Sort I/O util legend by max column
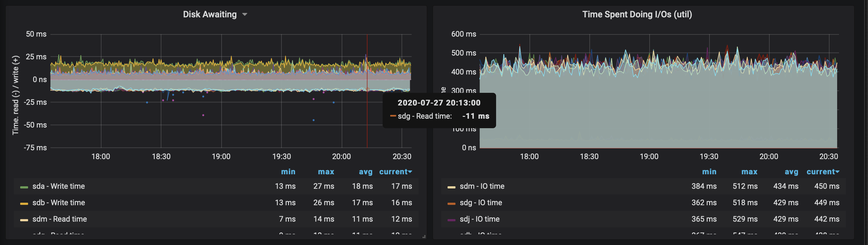This screenshot has width=868, height=245. (749, 172)
